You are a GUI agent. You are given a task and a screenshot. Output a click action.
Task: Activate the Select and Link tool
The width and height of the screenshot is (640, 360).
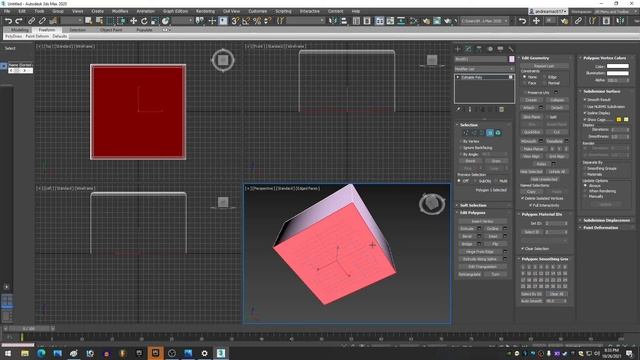(31, 21)
